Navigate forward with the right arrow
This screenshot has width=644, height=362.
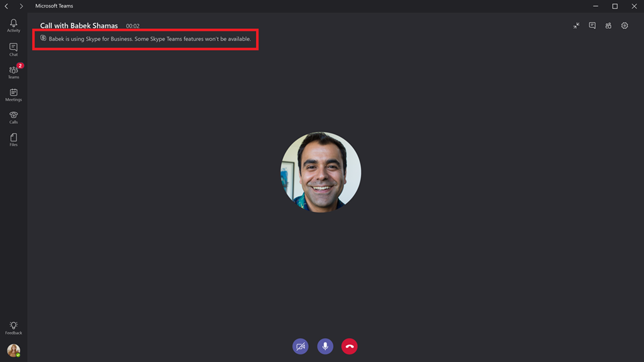[x=21, y=6]
